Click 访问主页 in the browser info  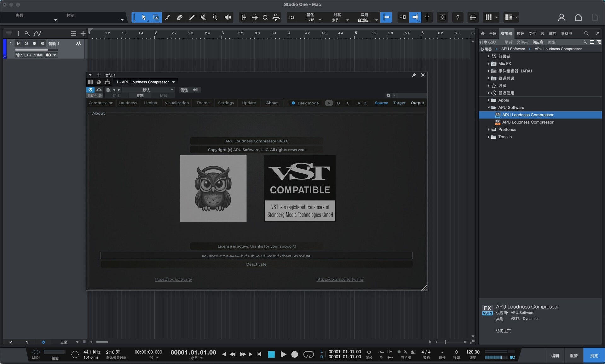pyautogui.click(x=503, y=331)
